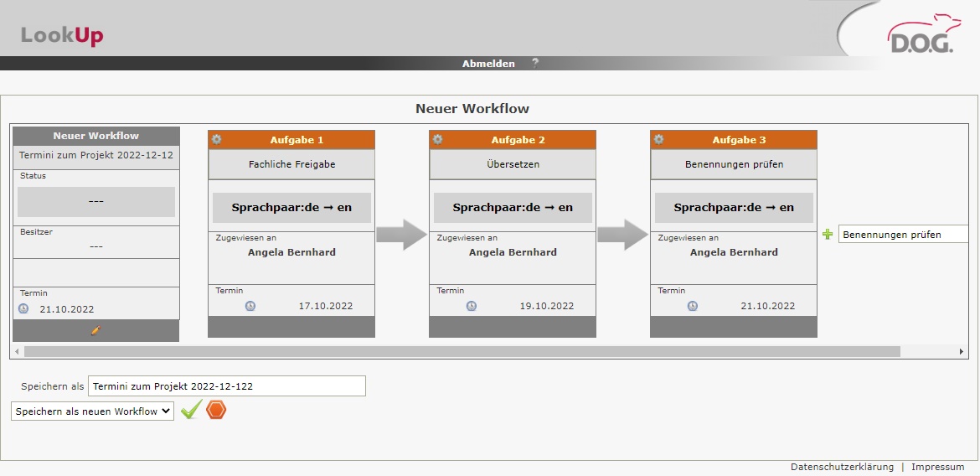Open the Datenschutzerklärung link

click(842, 467)
